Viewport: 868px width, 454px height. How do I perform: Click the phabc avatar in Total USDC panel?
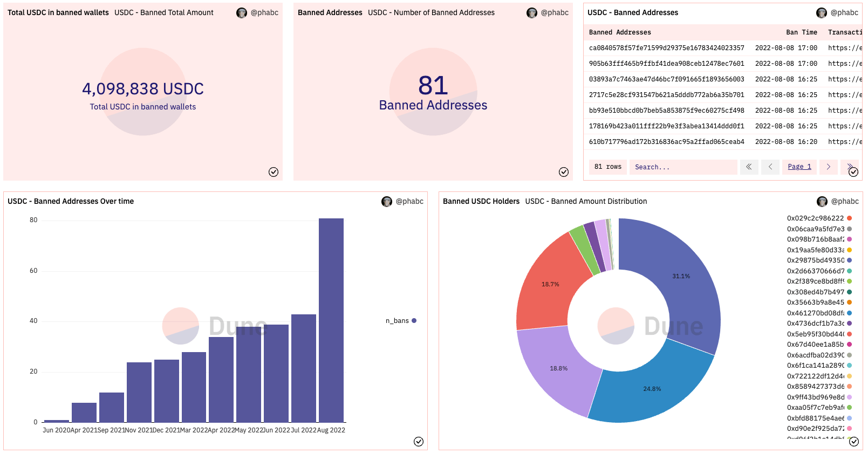tap(242, 13)
